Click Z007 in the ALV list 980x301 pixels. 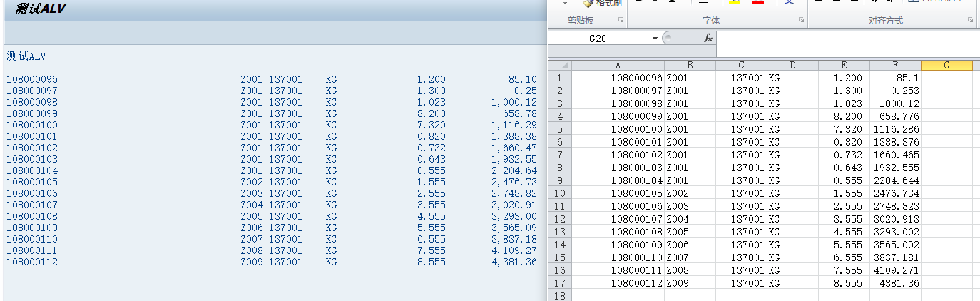pos(252,239)
